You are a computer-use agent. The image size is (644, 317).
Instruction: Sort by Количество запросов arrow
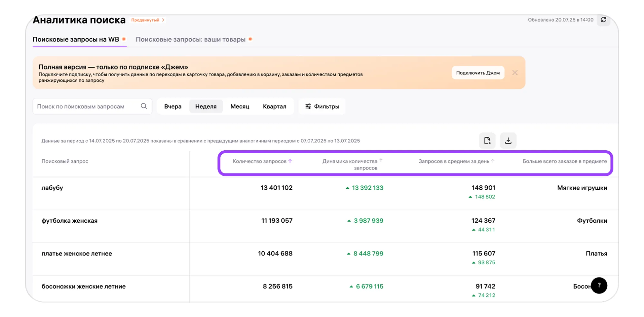[290, 161]
